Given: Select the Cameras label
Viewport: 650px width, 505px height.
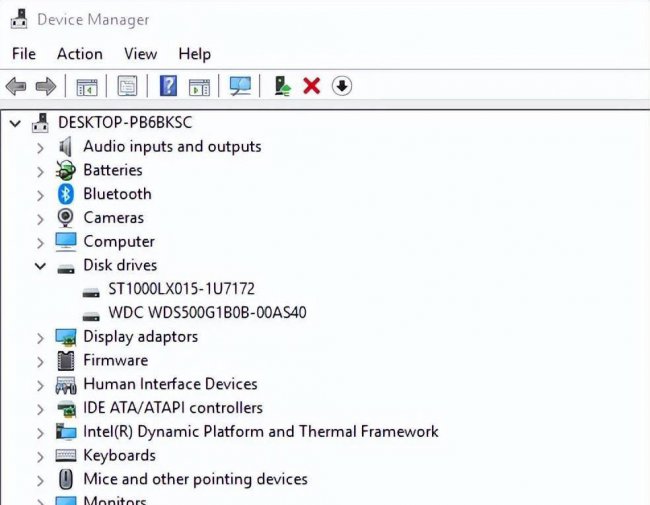Looking at the screenshot, I should [x=114, y=218].
